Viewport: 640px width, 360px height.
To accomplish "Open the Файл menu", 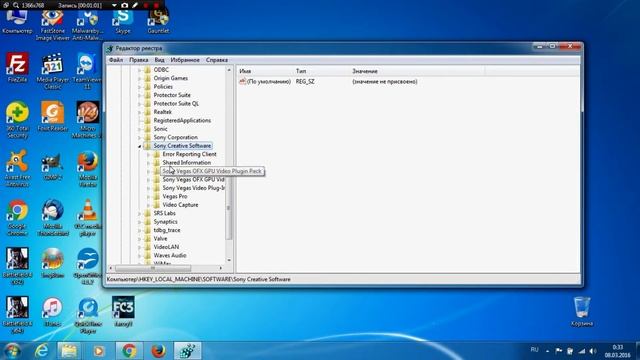I will 116,60.
